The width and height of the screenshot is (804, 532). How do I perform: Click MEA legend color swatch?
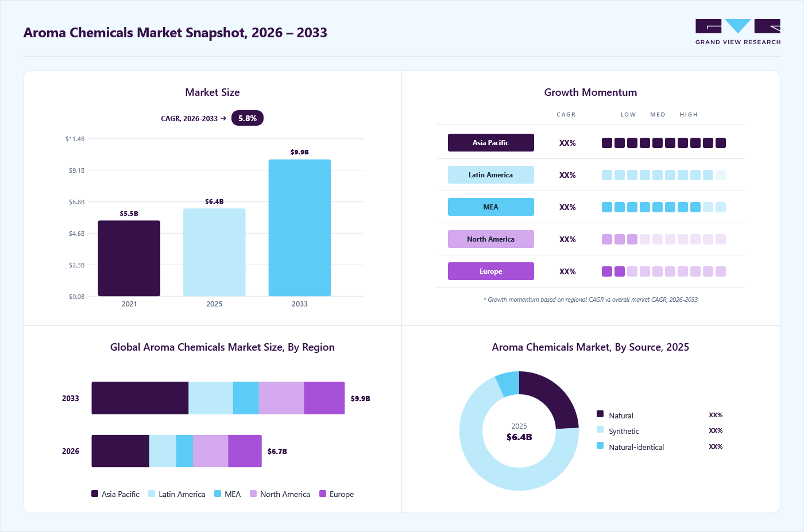point(218,494)
